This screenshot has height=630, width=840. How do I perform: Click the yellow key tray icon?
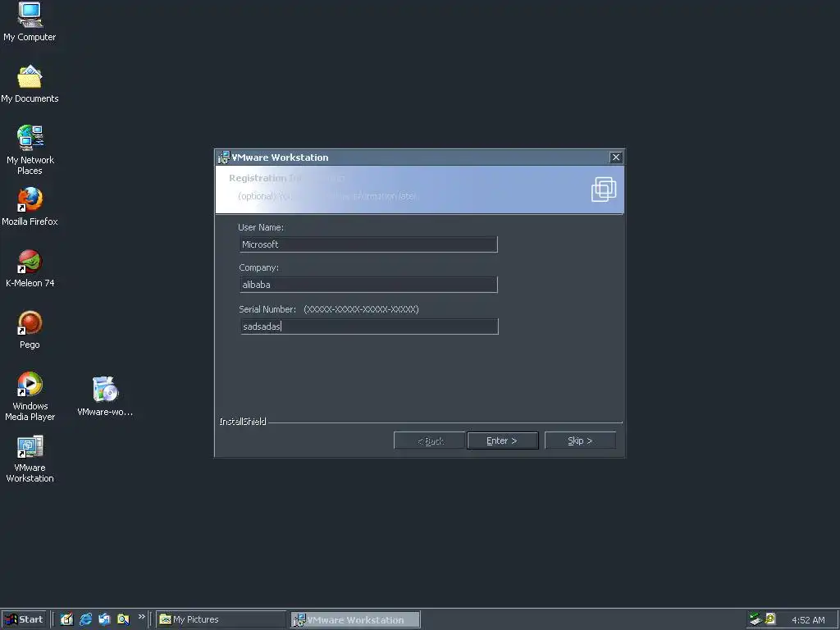770,619
